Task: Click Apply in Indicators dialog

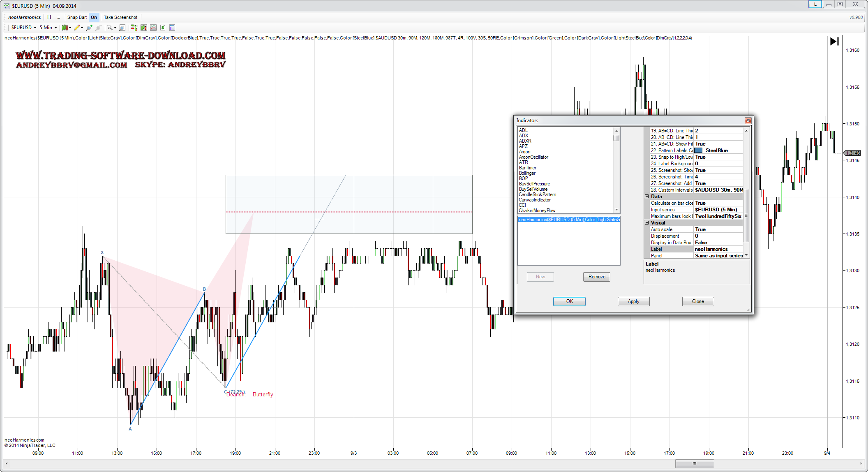Action: tap(633, 301)
